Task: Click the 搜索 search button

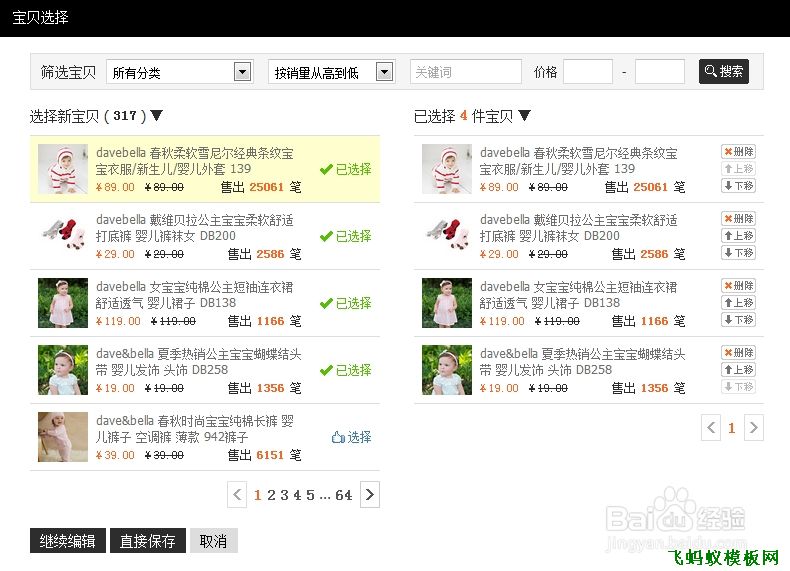Action: coord(723,72)
